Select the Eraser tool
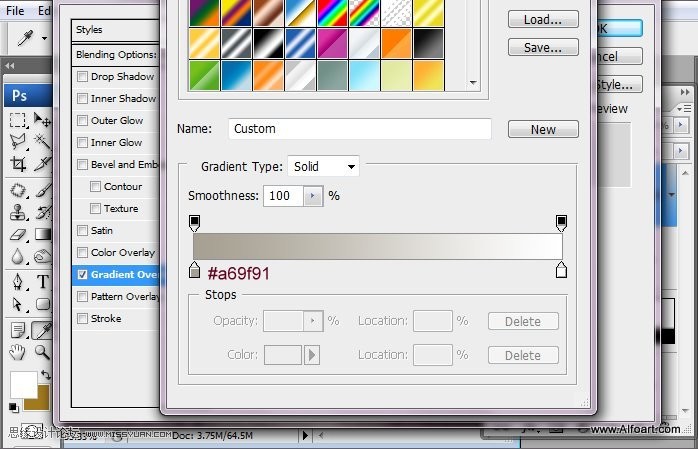Viewport: 698px width, 449px height. click(x=17, y=235)
